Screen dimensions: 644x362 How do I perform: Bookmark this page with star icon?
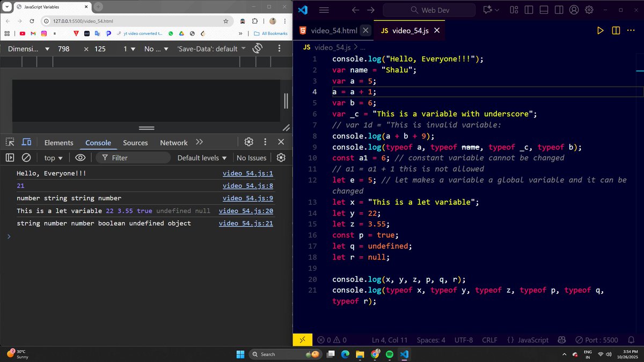(226, 21)
